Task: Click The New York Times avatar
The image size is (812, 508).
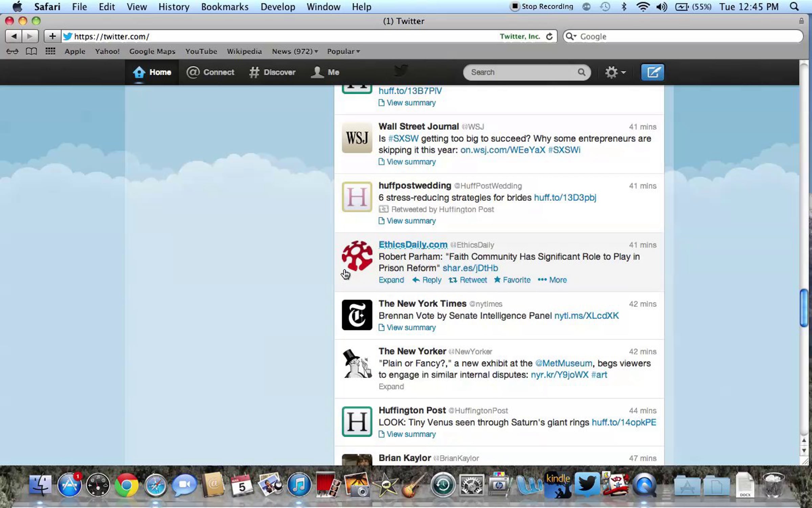Action: coord(357,315)
